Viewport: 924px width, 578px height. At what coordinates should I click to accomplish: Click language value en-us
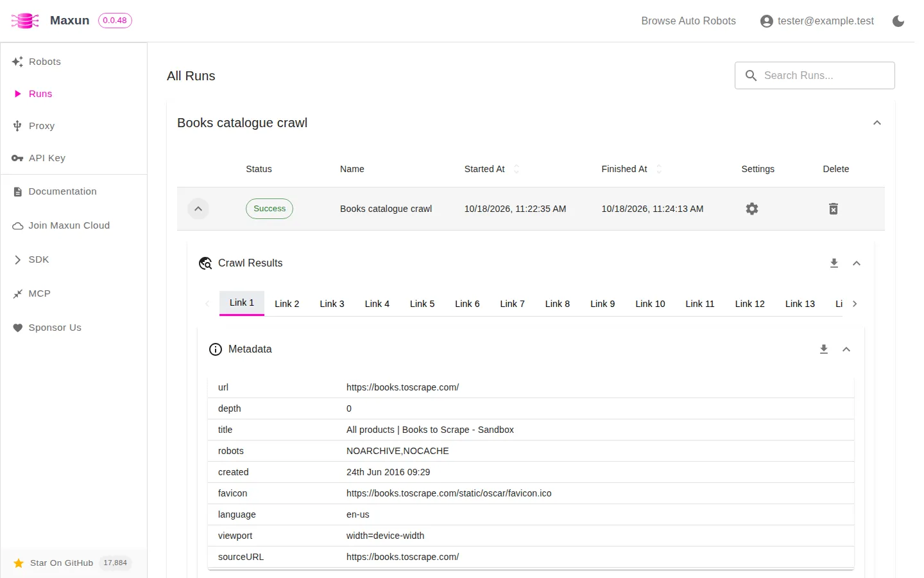pos(358,514)
